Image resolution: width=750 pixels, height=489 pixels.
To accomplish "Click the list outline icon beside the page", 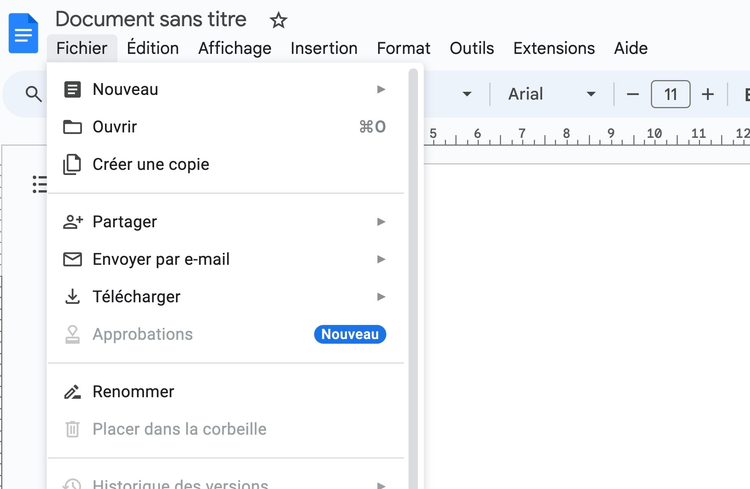I will pos(40,184).
